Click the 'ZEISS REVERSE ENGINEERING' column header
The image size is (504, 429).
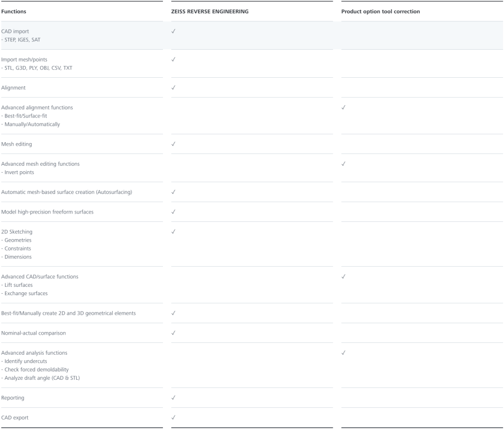[x=210, y=11]
